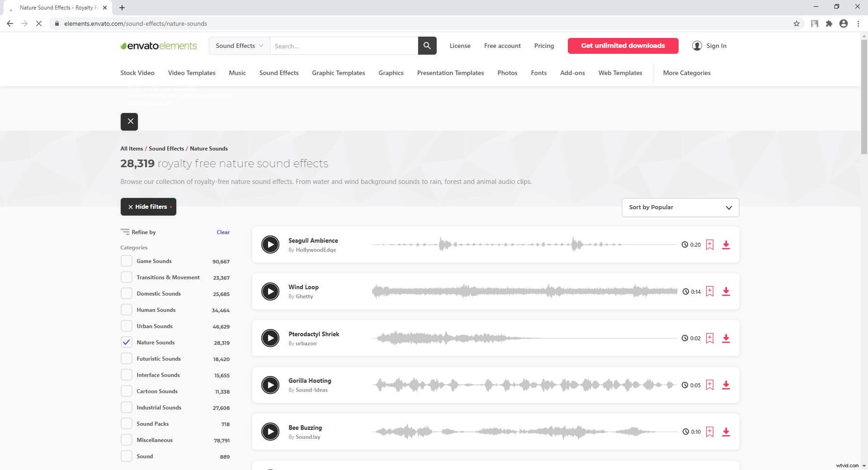This screenshot has width=868, height=470.
Task: Close the banner with X button
Action: pyautogui.click(x=129, y=122)
